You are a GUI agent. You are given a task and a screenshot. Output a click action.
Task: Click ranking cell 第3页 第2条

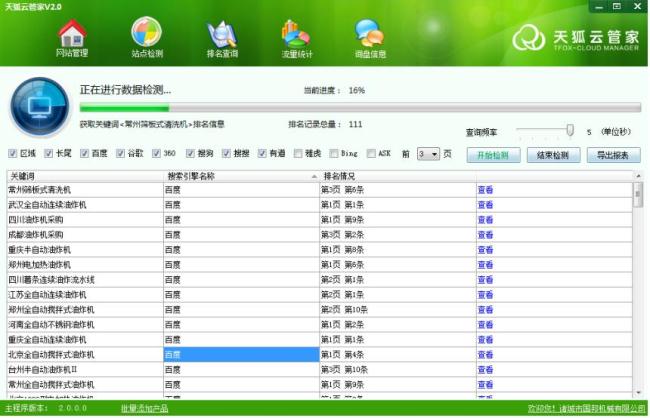(398, 235)
